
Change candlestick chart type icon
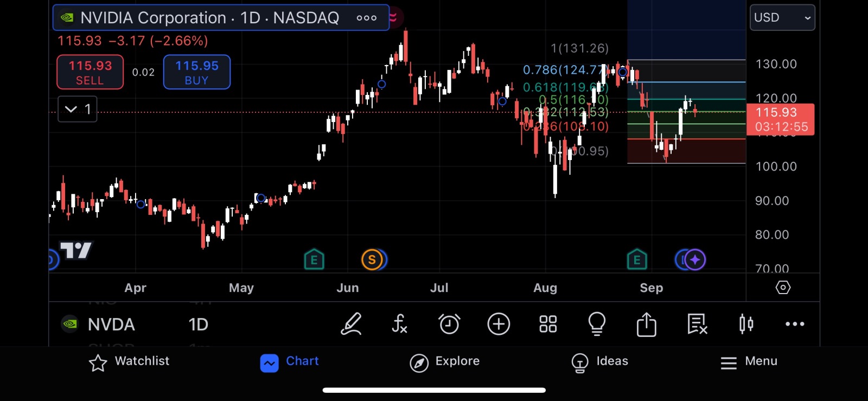pyautogui.click(x=746, y=324)
